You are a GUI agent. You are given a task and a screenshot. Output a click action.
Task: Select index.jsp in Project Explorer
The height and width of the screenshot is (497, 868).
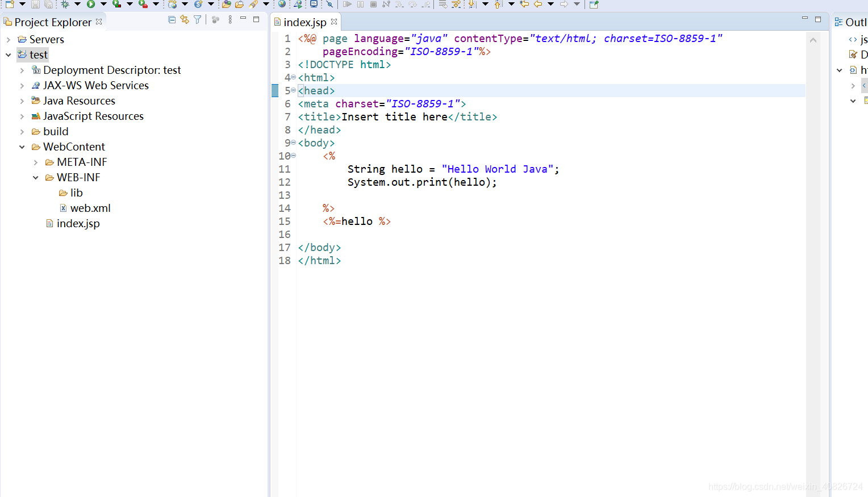point(73,224)
